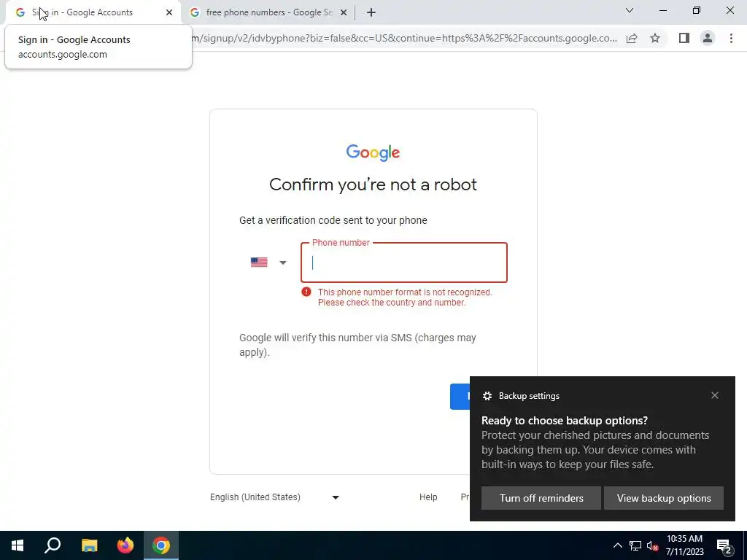Open the Help link
This screenshot has width=747, height=560.
click(428, 497)
